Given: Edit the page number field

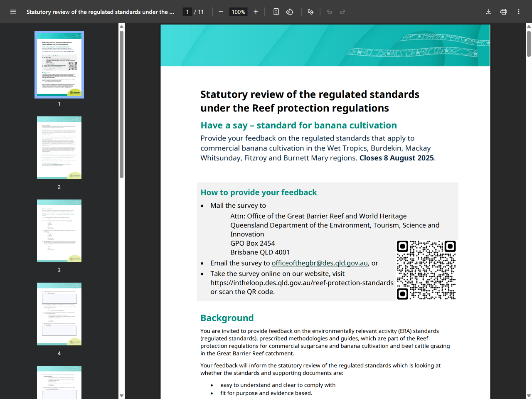Looking at the screenshot, I should tap(187, 12).
